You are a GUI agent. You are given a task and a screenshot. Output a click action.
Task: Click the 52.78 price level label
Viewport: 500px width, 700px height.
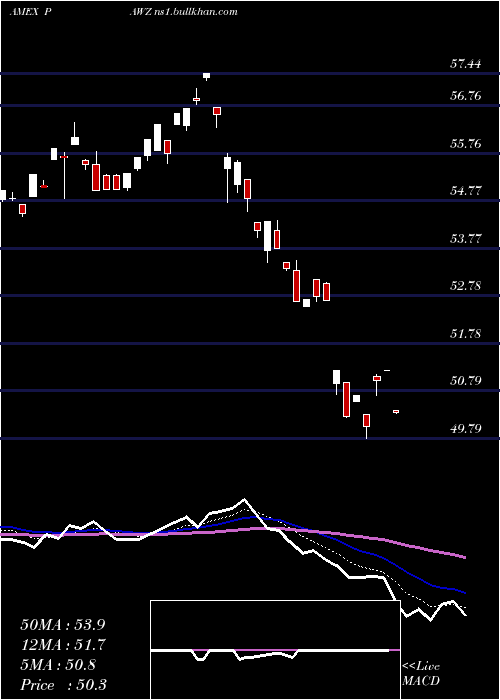465,286
